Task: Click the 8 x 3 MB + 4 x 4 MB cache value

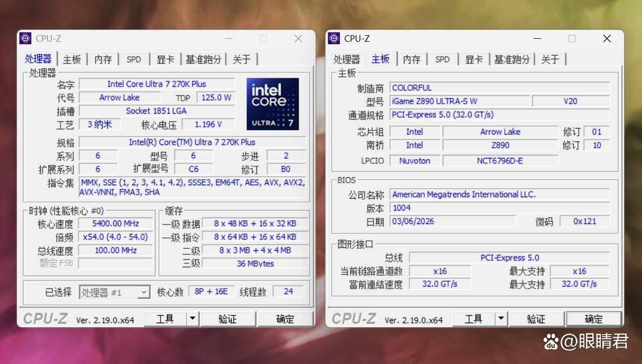Action: point(255,250)
